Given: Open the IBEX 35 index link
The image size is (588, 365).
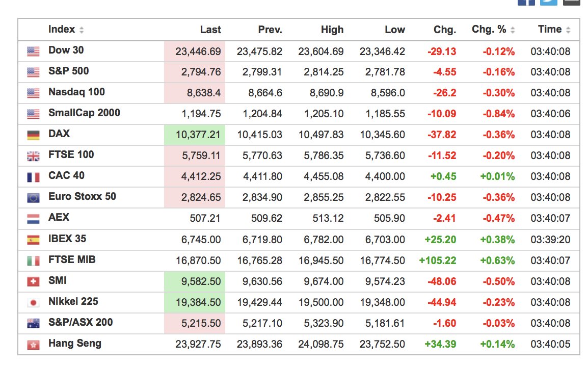Looking at the screenshot, I should point(67,239).
